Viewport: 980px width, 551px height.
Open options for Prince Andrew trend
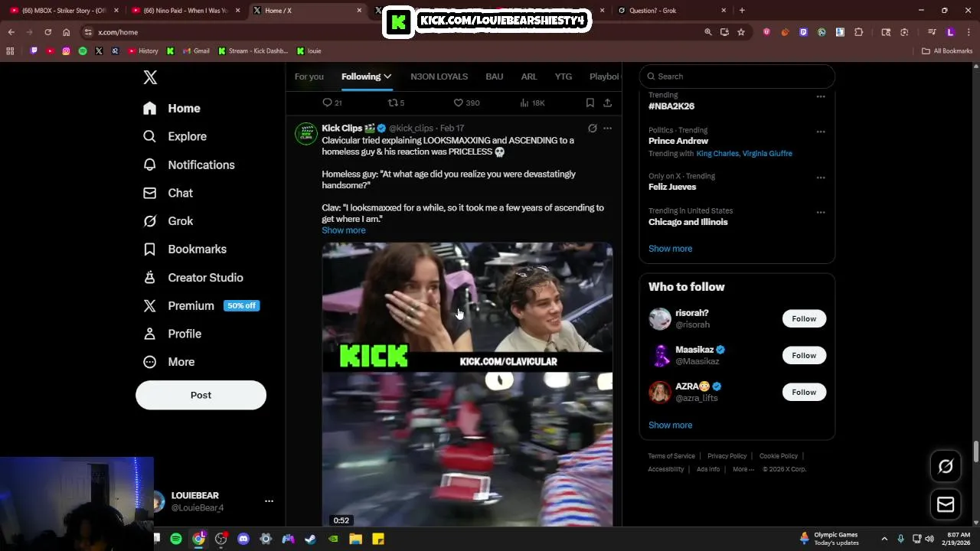tap(821, 132)
